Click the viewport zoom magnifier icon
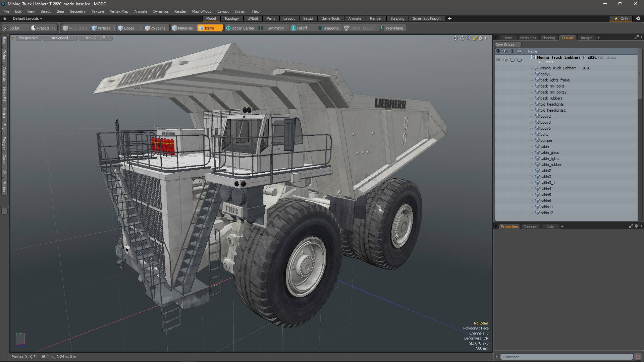Image resolution: width=644 pixels, height=362 pixels. pyautogui.click(x=469, y=38)
